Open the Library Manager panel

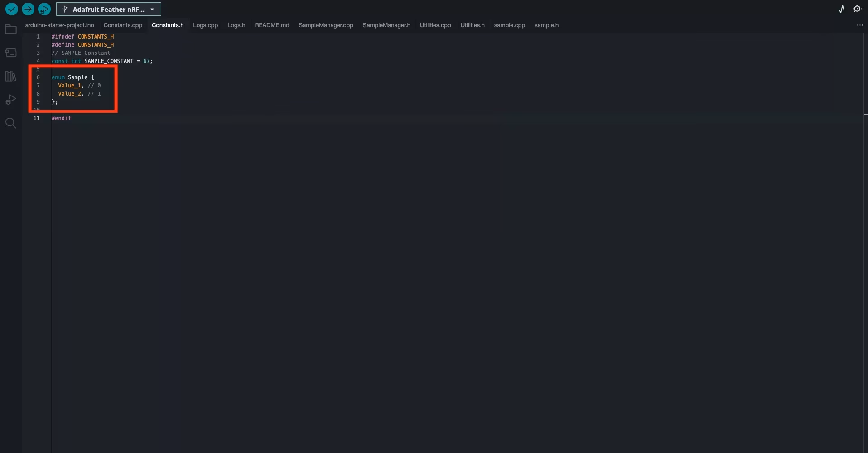pos(10,76)
